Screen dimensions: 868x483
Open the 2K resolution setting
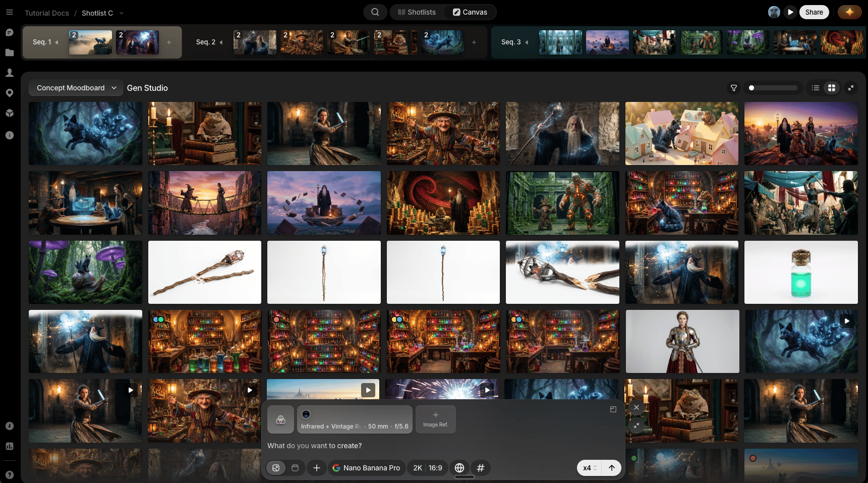pos(418,468)
